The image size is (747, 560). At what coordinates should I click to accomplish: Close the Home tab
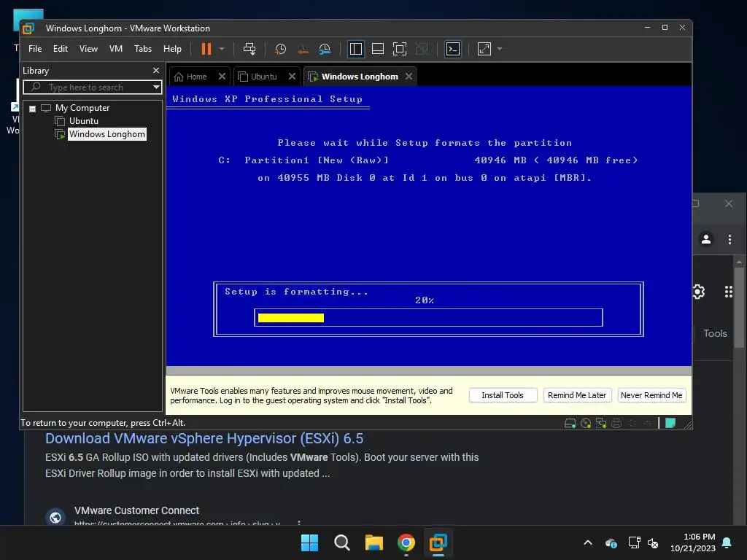[x=222, y=76]
